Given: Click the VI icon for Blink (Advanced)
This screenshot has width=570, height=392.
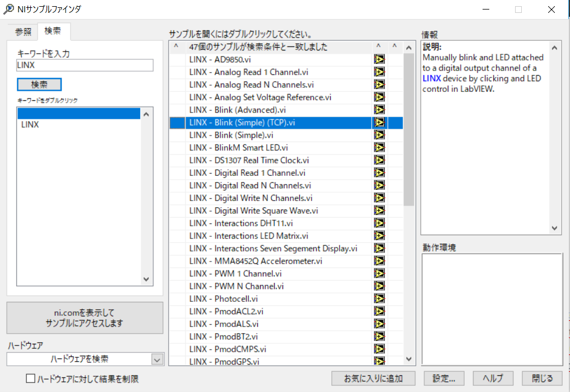Looking at the screenshot, I should [379, 110].
